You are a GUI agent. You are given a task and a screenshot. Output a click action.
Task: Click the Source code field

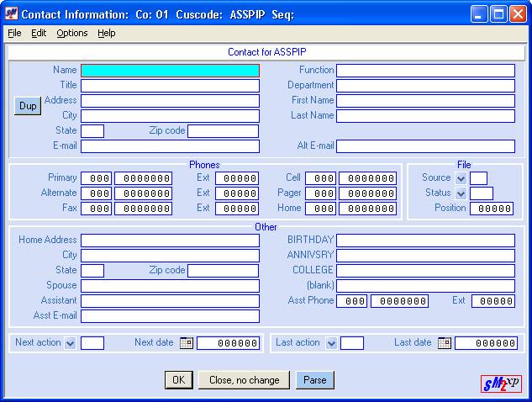tap(478, 178)
